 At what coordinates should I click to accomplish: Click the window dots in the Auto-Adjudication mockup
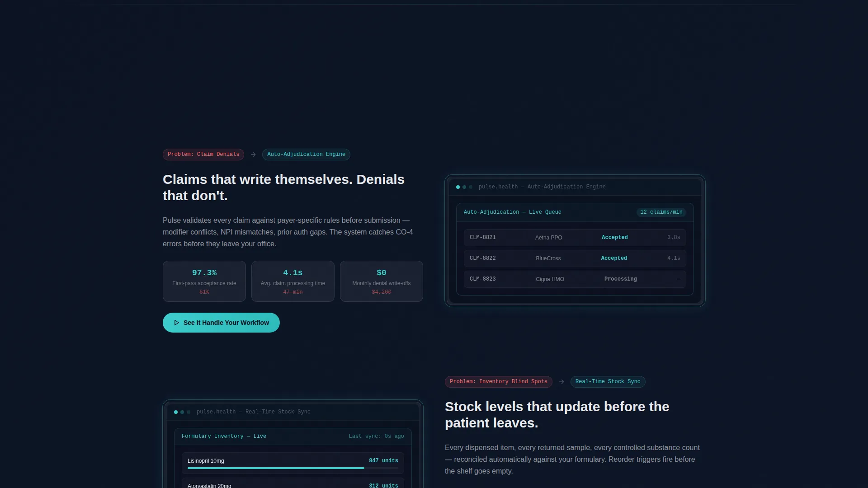click(x=464, y=187)
